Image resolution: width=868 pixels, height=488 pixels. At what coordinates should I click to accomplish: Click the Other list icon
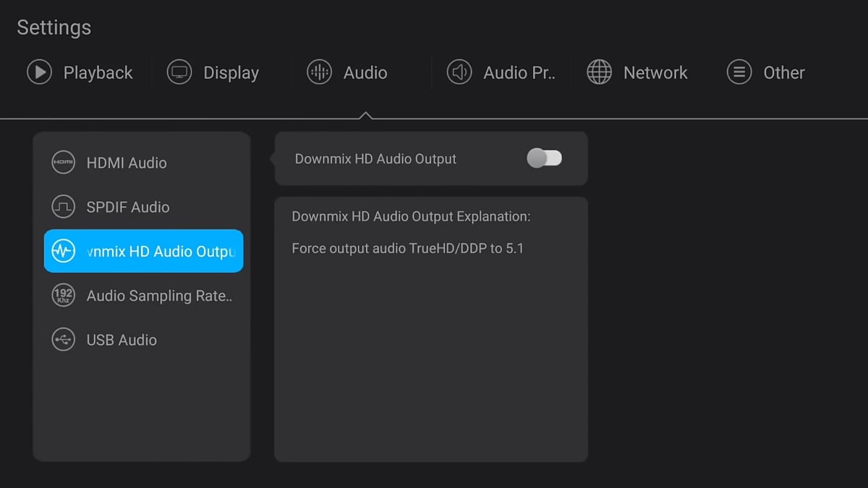pyautogui.click(x=739, y=72)
